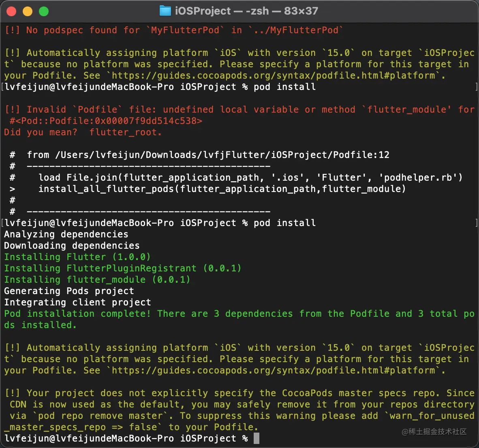Click the 'Pod installation complete!' message
The image size is (479, 448).
pos(239,319)
